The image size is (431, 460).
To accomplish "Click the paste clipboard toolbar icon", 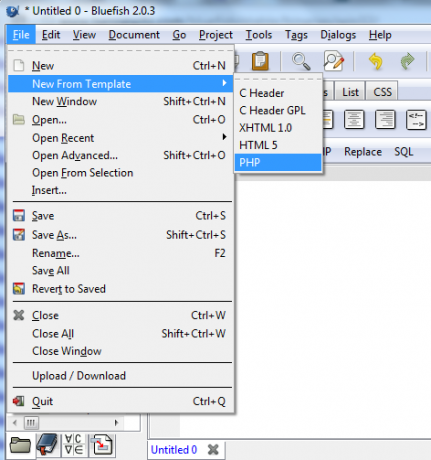I will (x=260, y=61).
